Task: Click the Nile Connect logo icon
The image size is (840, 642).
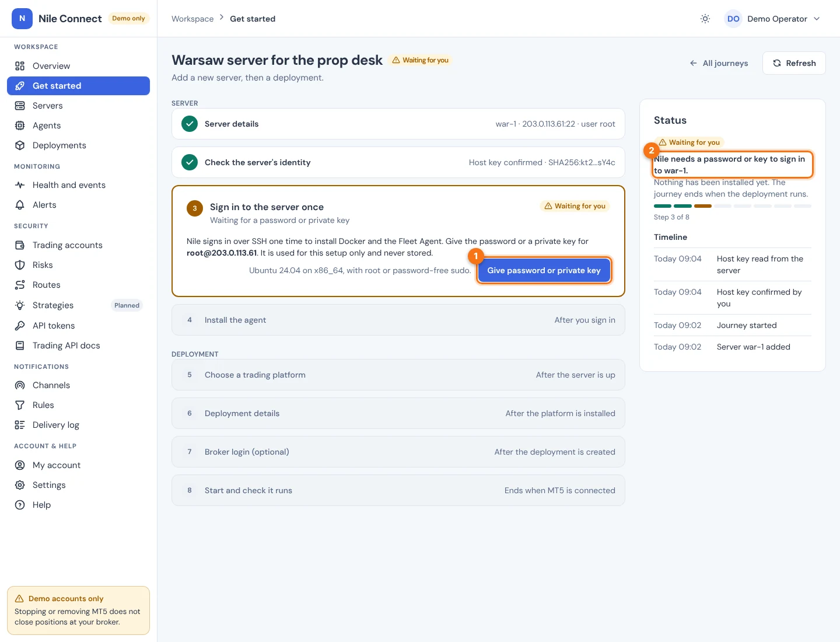Action: coord(22,19)
